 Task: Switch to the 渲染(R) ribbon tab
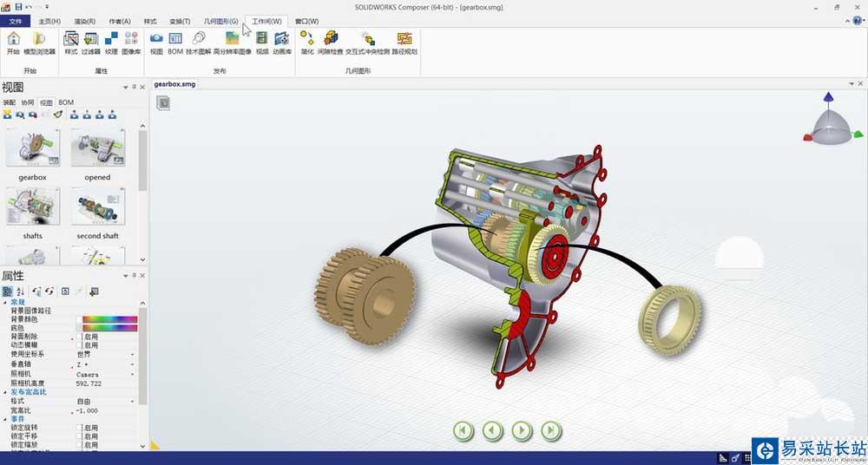85,21
